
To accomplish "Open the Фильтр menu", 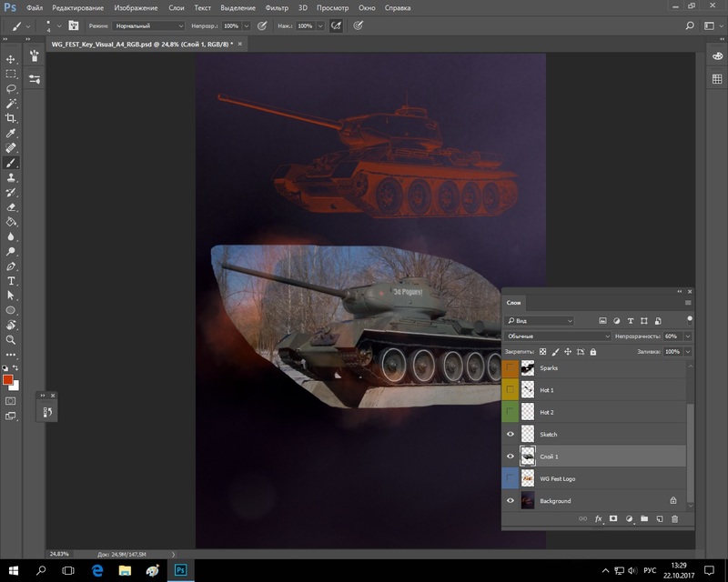I will pos(277,8).
